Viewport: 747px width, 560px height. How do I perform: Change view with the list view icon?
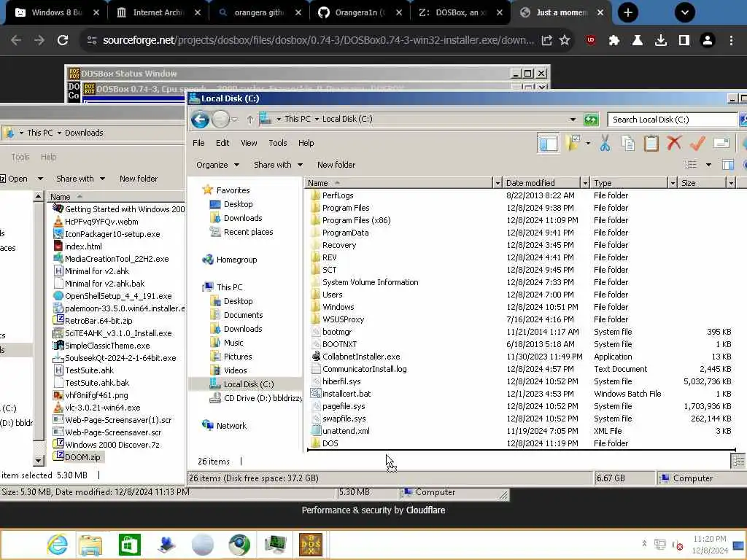click(x=690, y=165)
